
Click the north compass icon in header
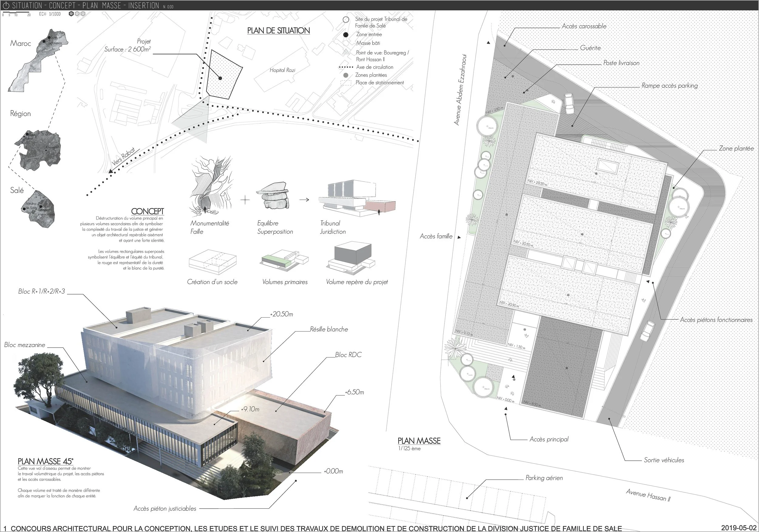pos(6,5)
